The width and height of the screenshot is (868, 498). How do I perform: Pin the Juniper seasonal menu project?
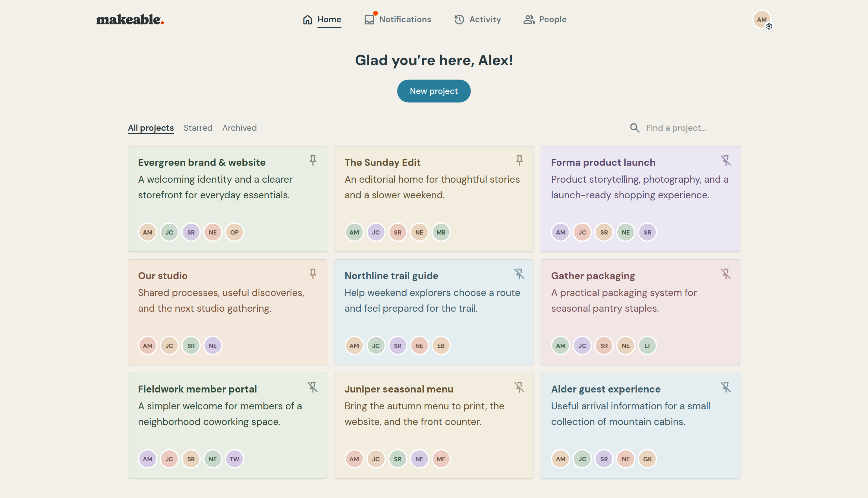[x=519, y=387]
